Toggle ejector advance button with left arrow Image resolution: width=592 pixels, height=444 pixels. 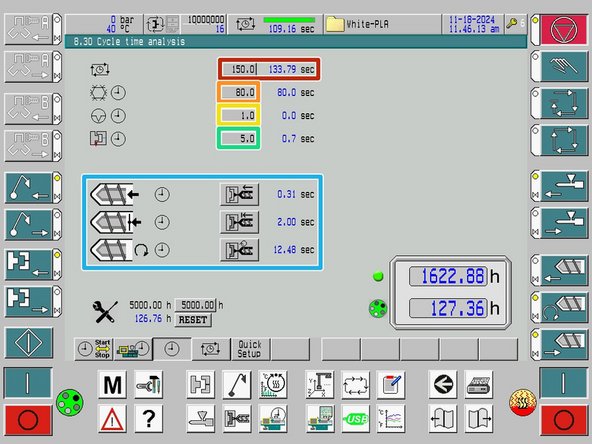[x=29, y=188]
